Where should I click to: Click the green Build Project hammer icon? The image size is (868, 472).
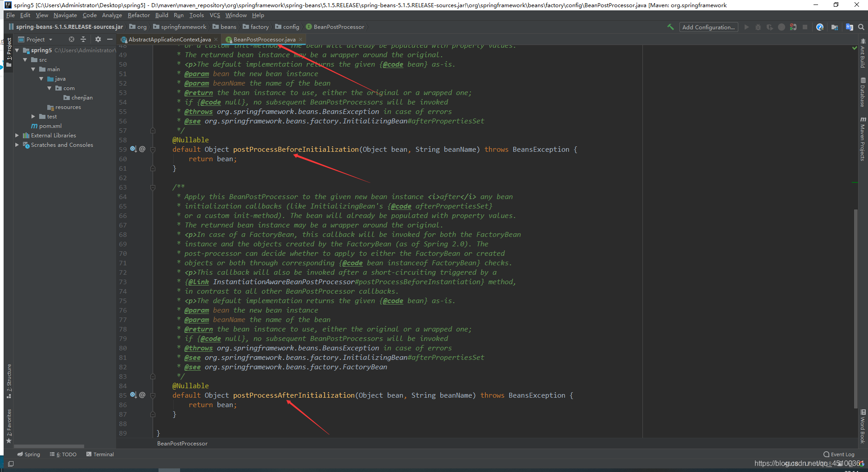pyautogui.click(x=670, y=27)
